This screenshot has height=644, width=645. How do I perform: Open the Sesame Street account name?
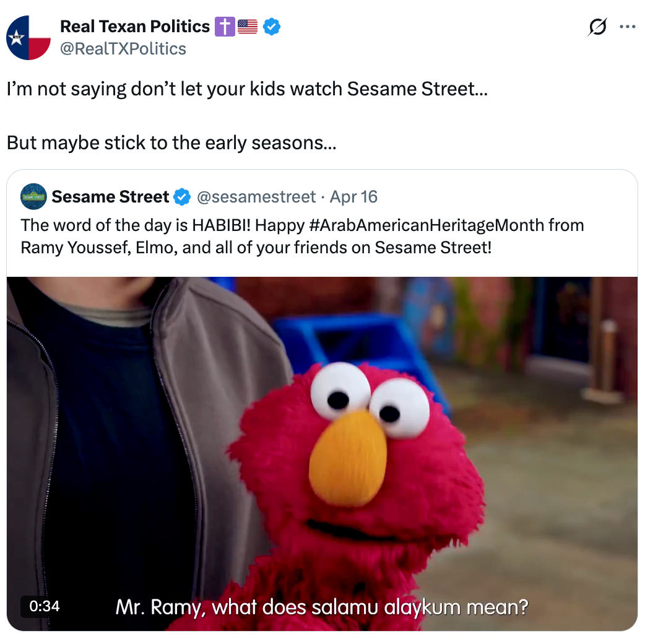(110, 197)
